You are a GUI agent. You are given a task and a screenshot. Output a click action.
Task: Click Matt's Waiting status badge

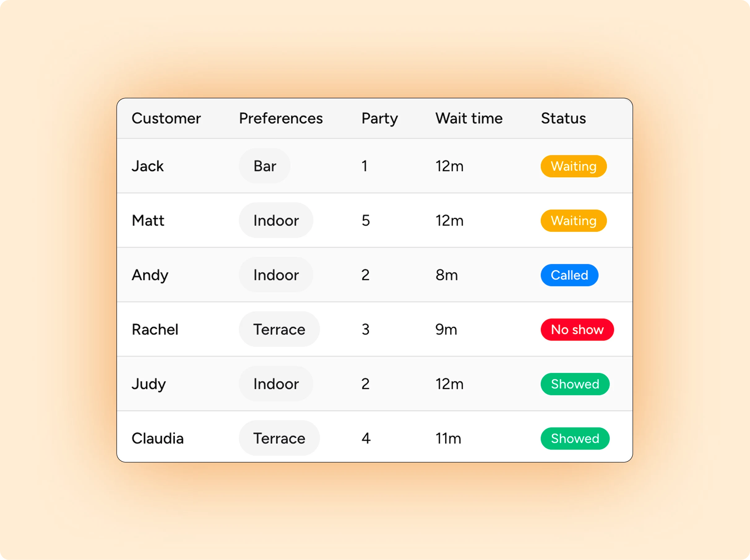coord(573,220)
